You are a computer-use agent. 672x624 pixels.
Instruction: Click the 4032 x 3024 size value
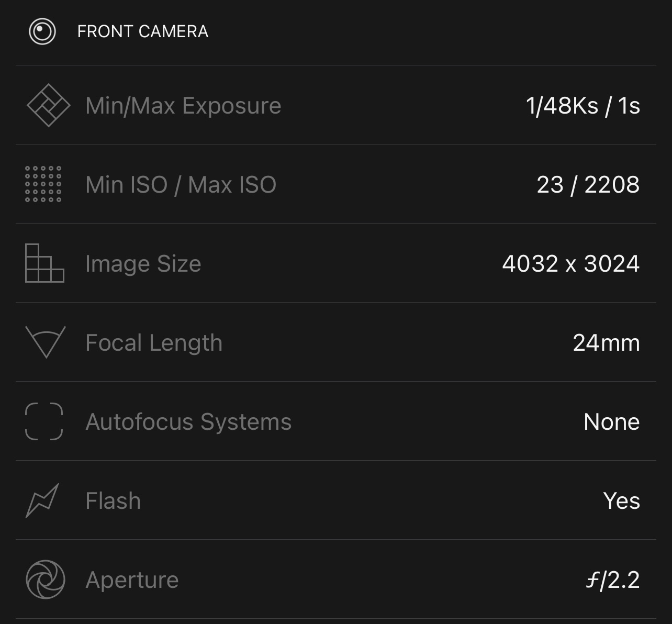(x=571, y=264)
